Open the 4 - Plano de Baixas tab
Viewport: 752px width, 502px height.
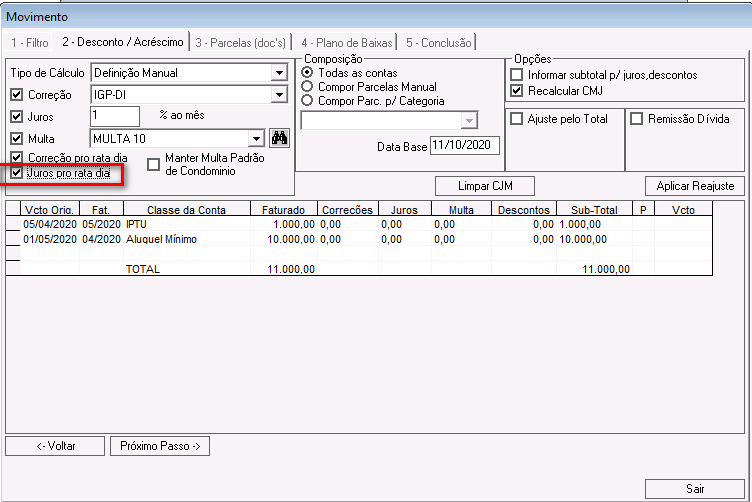pos(347,43)
